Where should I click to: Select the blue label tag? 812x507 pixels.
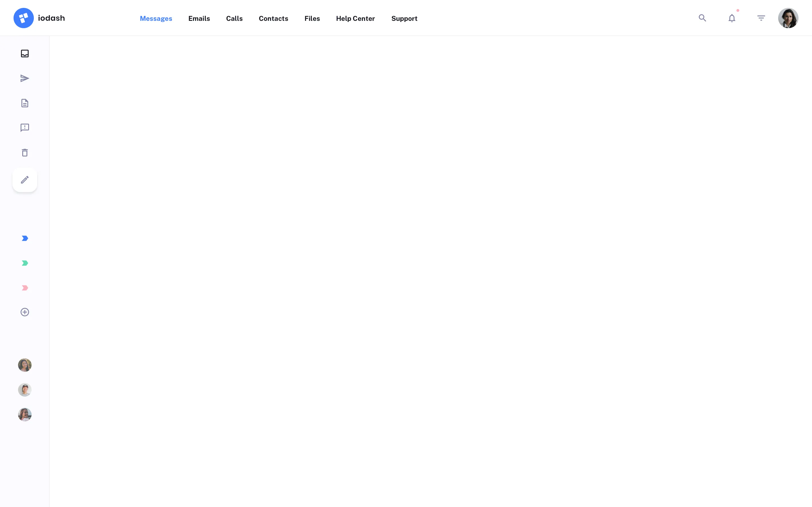pyautogui.click(x=25, y=238)
